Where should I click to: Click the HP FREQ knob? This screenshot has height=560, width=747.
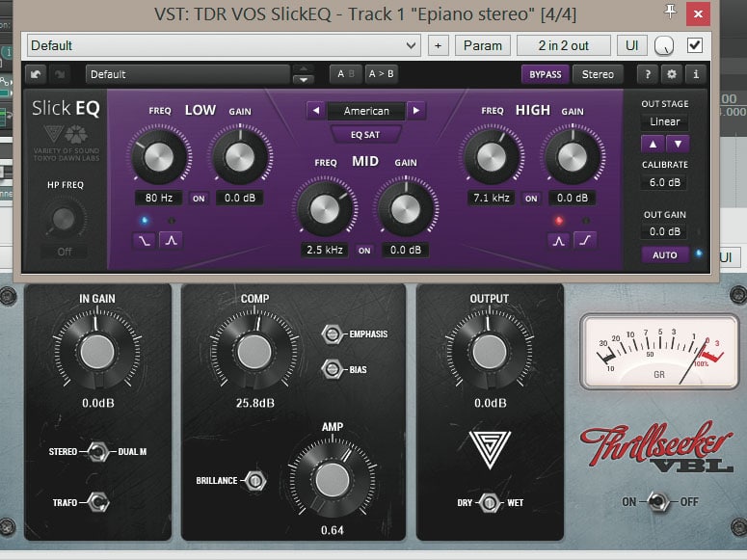[x=64, y=219]
